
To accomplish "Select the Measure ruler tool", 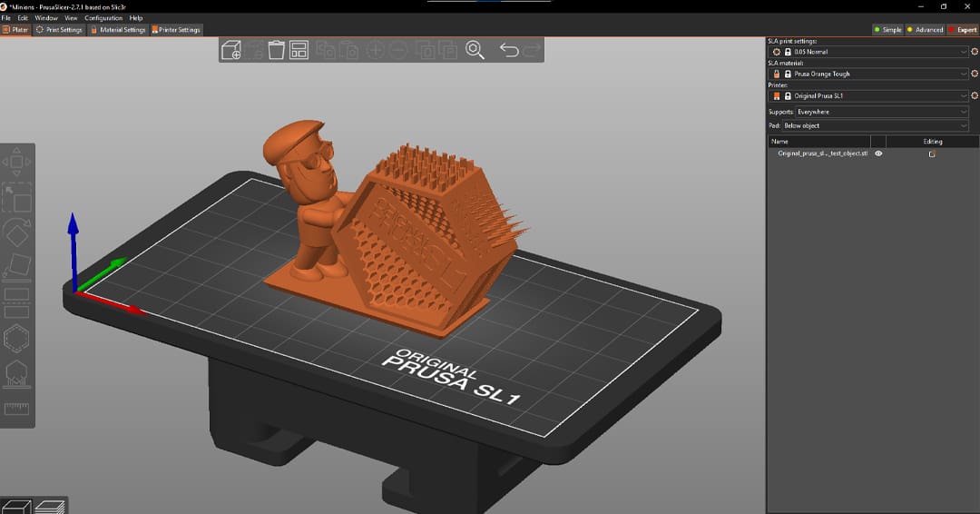I will [x=17, y=409].
